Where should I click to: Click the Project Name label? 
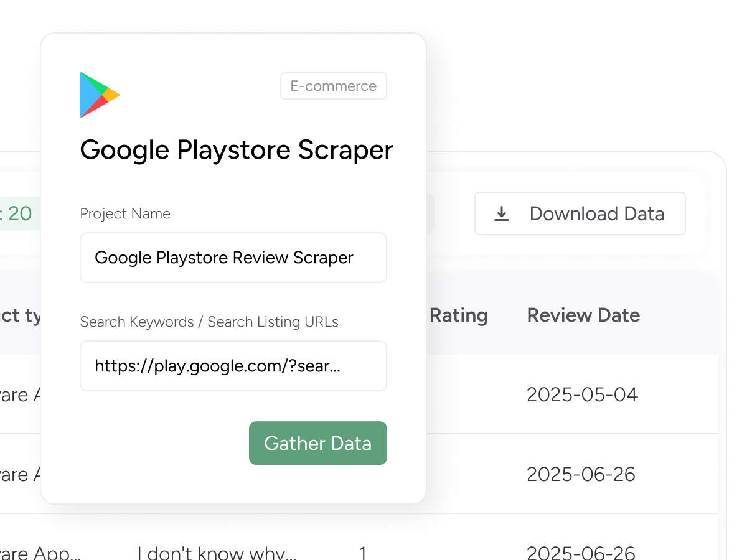125,214
